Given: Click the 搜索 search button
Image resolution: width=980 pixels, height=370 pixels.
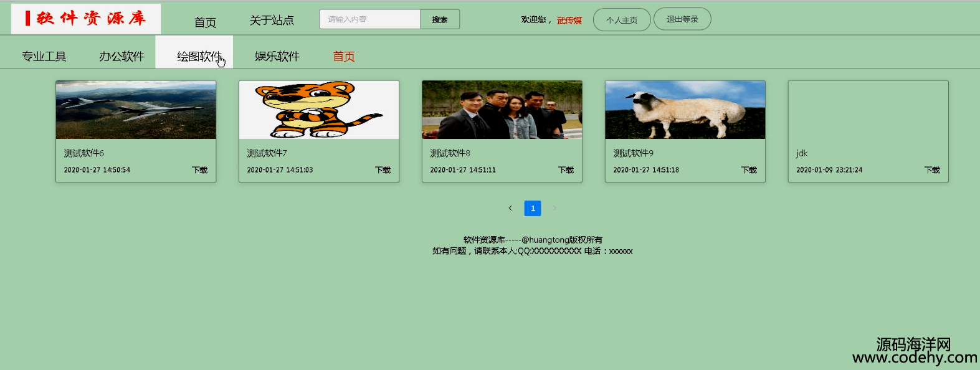Looking at the screenshot, I should [x=440, y=19].
